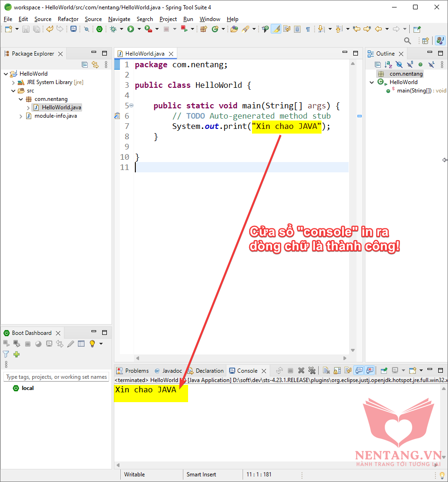
Task: Click the Boot Dashboard tag filter field
Action: click(56, 377)
